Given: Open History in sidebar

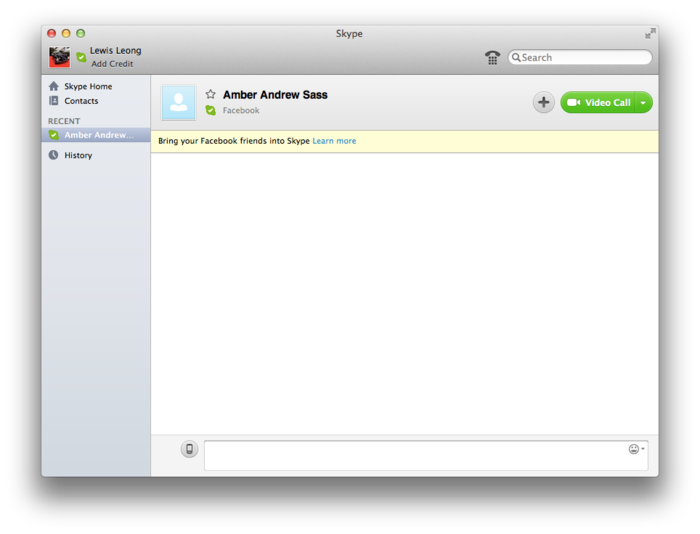Looking at the screenshot, I should tap(78, 155).
